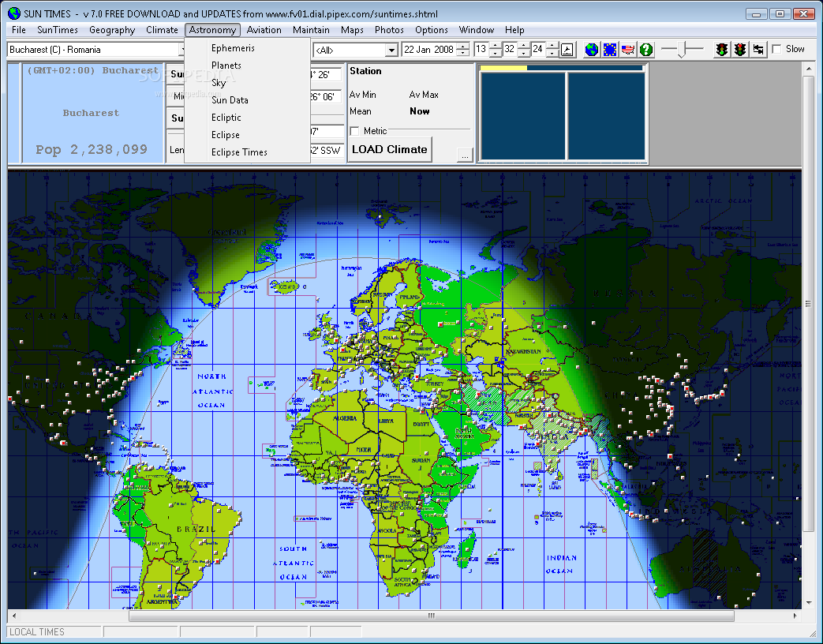Click the USA flag map icon
823x644 pixels.
[x=628, y=50]
